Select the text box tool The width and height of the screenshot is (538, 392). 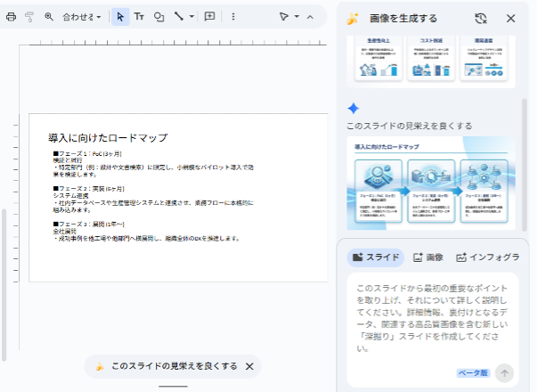tap(139, 16)
